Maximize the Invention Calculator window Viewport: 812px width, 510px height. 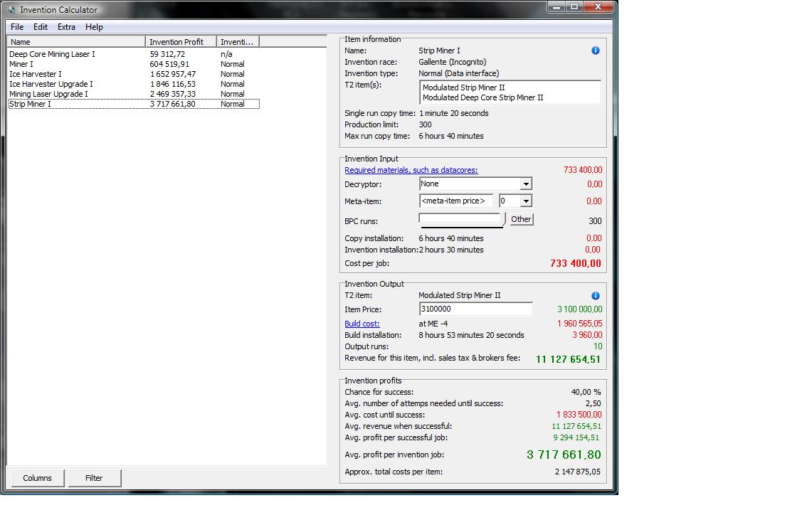coord(574,6)
